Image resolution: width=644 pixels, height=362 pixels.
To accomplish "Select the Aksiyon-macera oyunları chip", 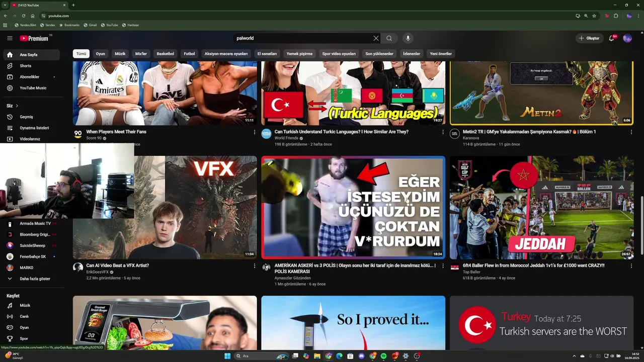I will tap(226, 54).
